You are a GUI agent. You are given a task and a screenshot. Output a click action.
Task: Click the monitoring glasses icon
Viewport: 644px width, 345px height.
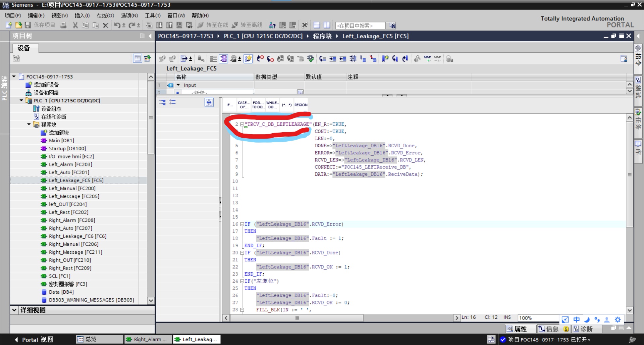click(427, 59)
